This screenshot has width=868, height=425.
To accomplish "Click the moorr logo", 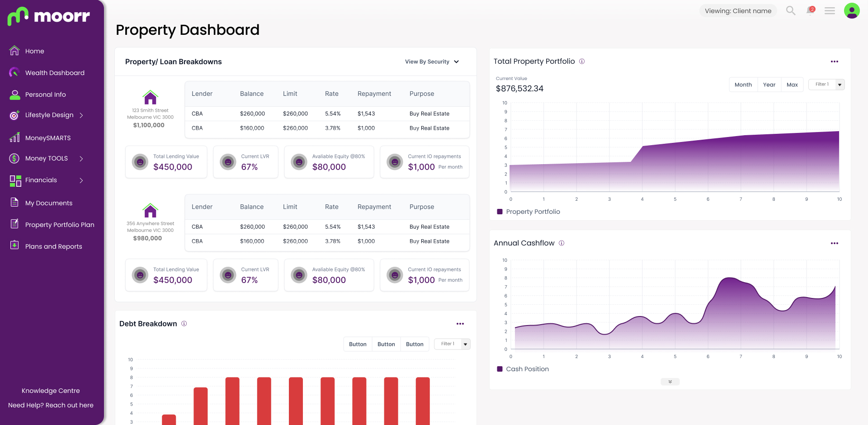I will click(x=49, y=16).
